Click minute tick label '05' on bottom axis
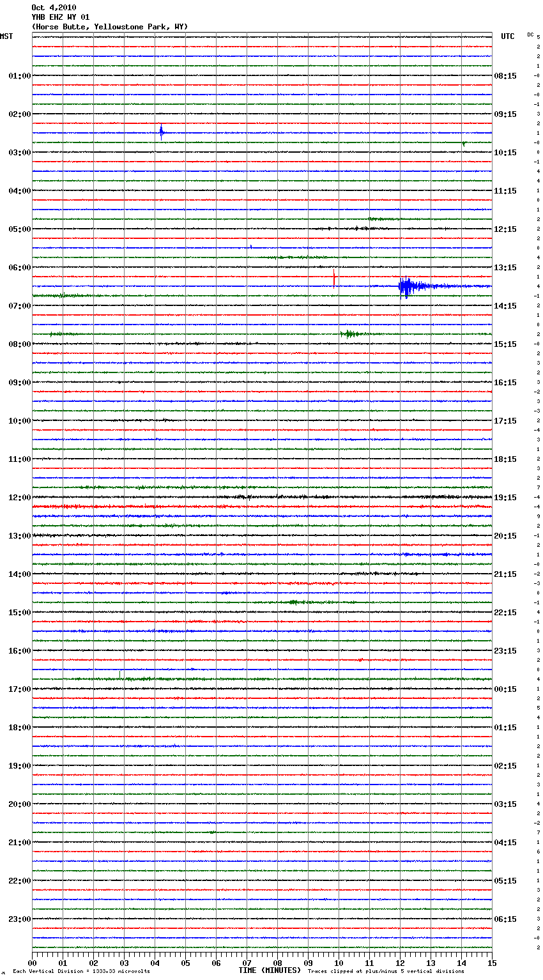The width and height of the screenshot is (543, 980). tap(185, 963)
